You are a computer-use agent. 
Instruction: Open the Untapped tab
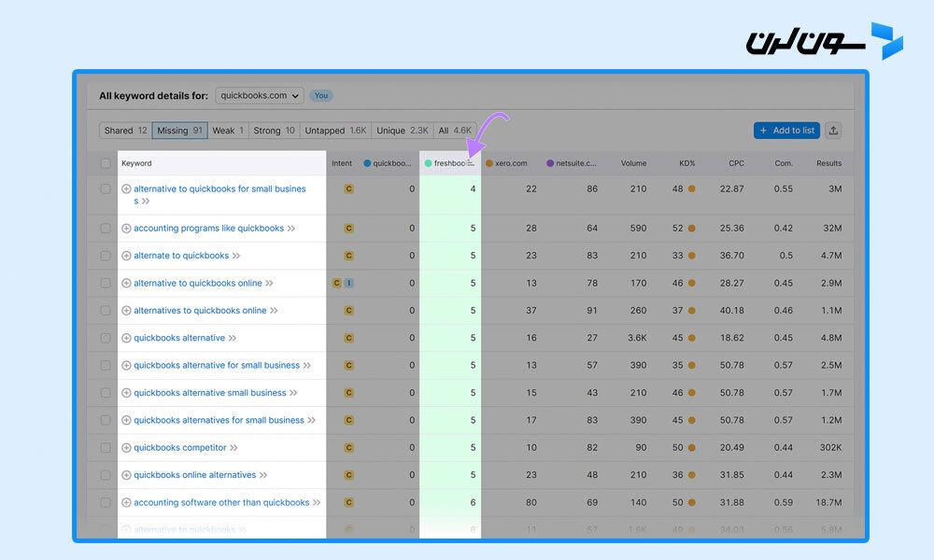click(x=335, y=131)
